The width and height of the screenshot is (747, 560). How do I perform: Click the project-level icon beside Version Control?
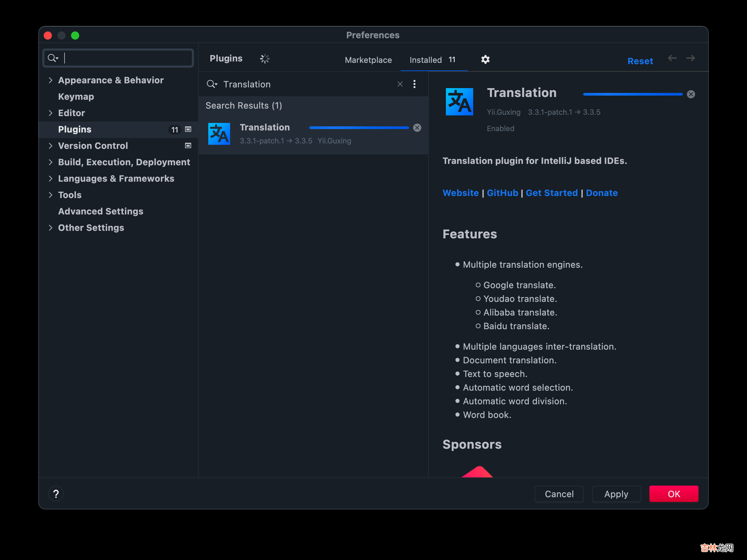(x=188, y=145)
